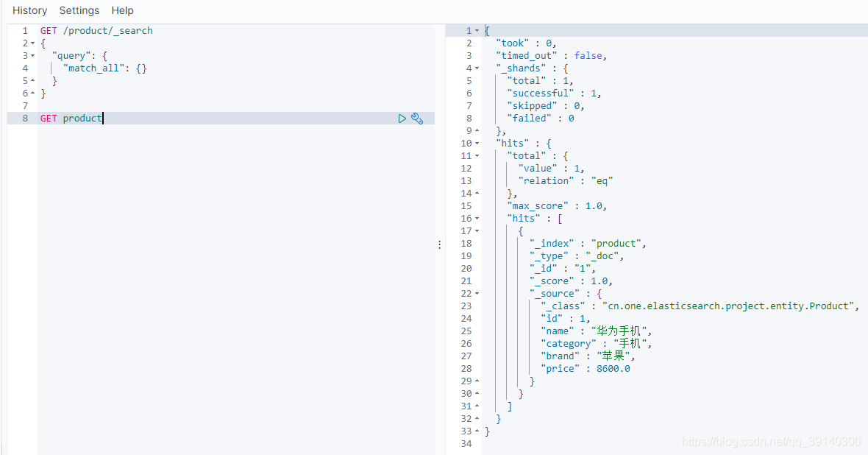Click the "_score" : 1.0 line
Image resolution: width=868 pixels, height=455 pixels.
click(x=571, y=281)
